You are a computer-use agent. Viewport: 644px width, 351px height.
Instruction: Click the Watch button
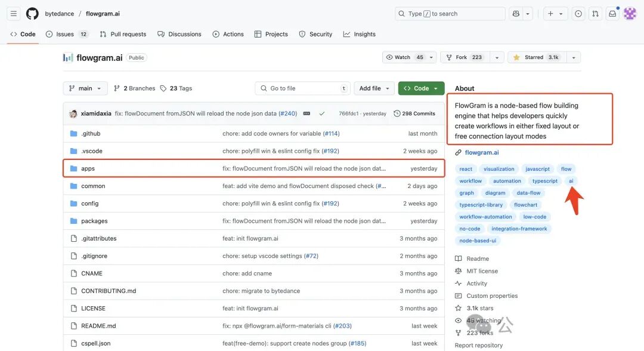coord(404,57)
